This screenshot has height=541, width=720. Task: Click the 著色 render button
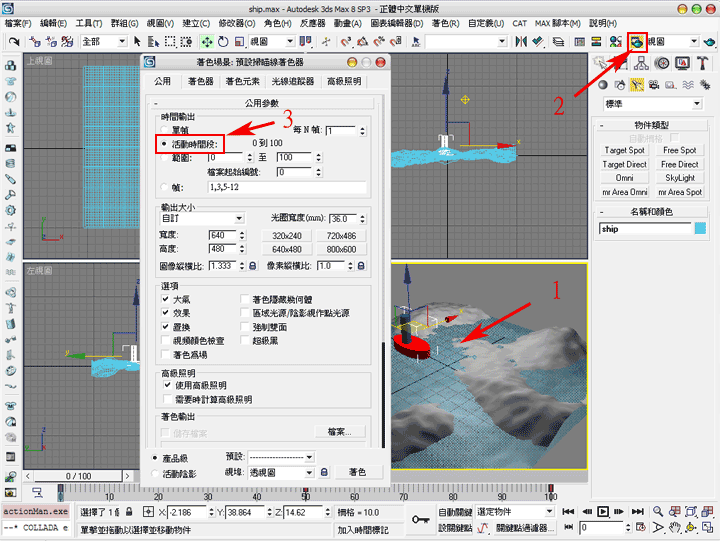[x=357, y=472]
